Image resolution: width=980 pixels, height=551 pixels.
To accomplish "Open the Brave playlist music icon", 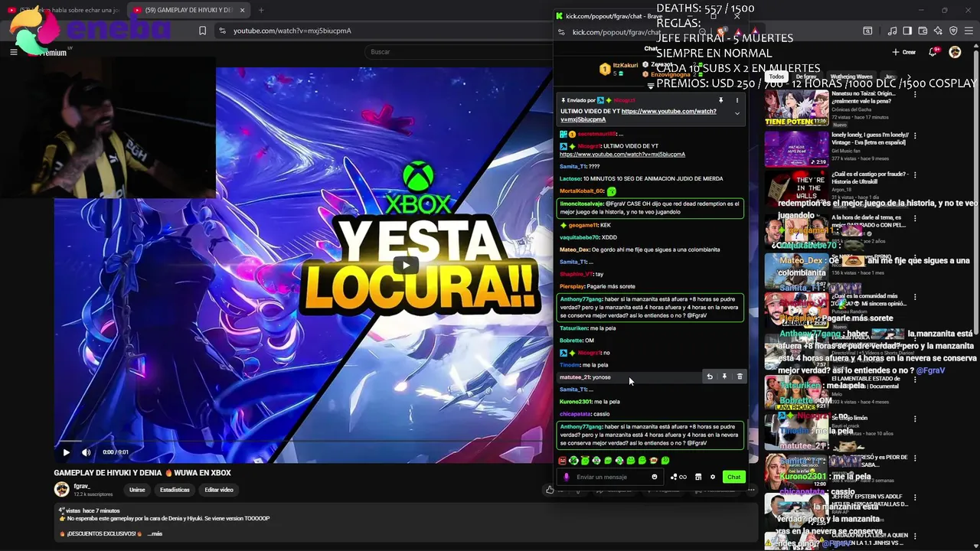I will pos(892,31).
